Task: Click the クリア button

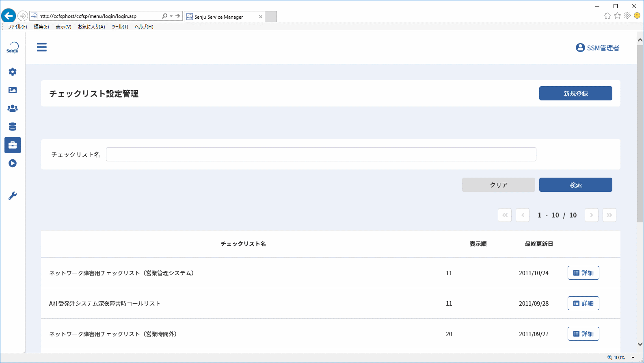Action: 499,185
